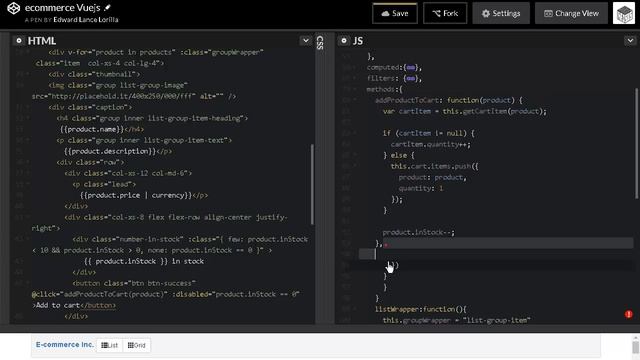Expand the folded filters block
The height and width of the screenshot is (360, 640).
coord(411,78)
